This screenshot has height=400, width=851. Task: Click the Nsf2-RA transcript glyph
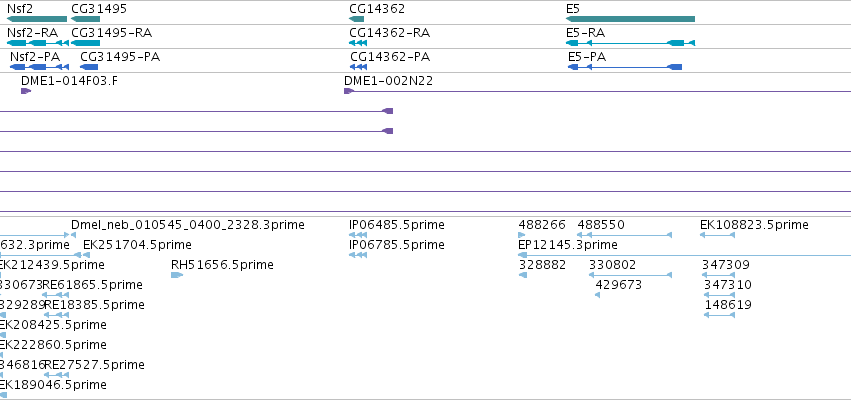[x=38, y=43]
